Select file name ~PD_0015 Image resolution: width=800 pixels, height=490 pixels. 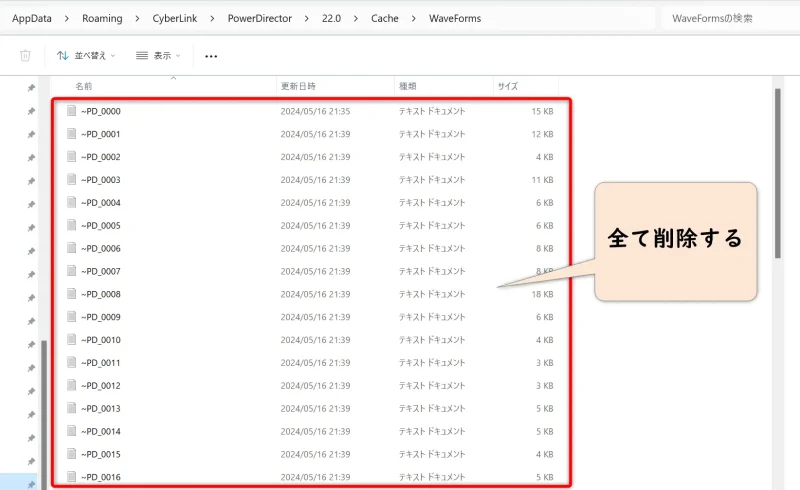[x=101, y=454]
